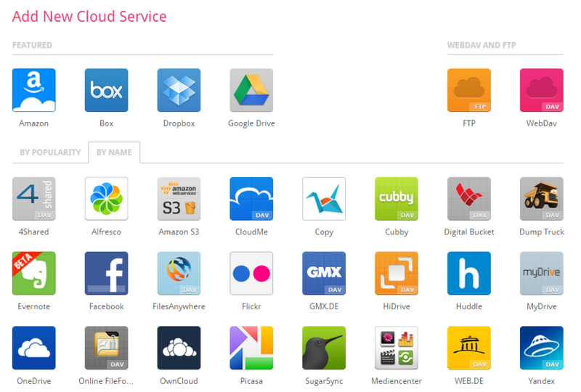This screenshot has width=581, height=392.
Task: Choose the OneDrive cloud icon
Action: (33, 348)
